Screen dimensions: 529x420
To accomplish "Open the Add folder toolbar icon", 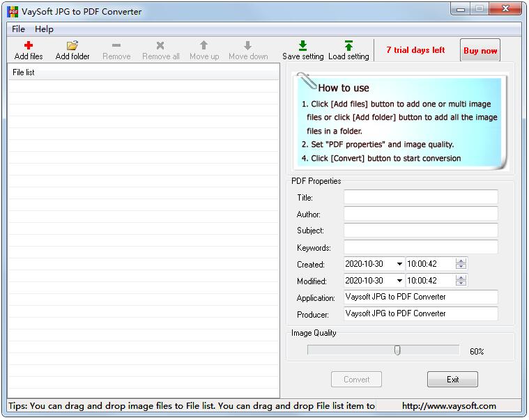I will 72,45.
